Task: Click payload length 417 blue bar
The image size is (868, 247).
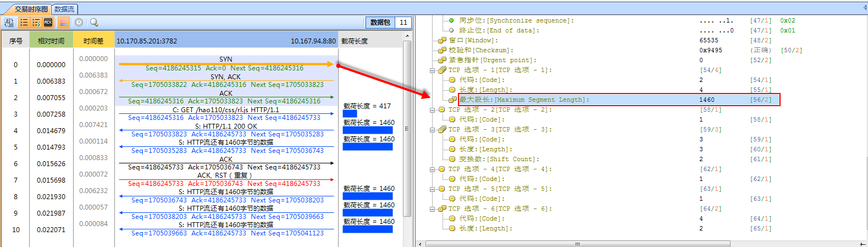Action: pyautogui.click(x=350, y=114)
